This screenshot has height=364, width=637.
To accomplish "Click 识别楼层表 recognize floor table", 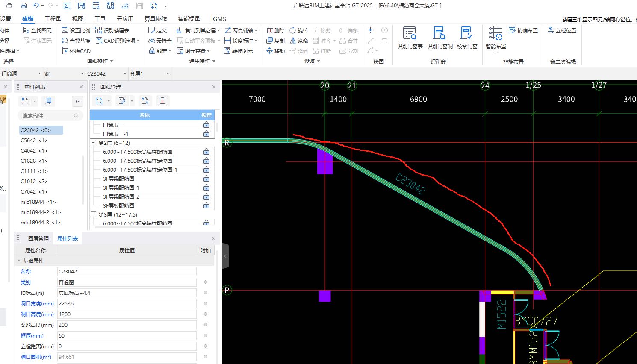I will pyautogui.click(x=112, y=30).
